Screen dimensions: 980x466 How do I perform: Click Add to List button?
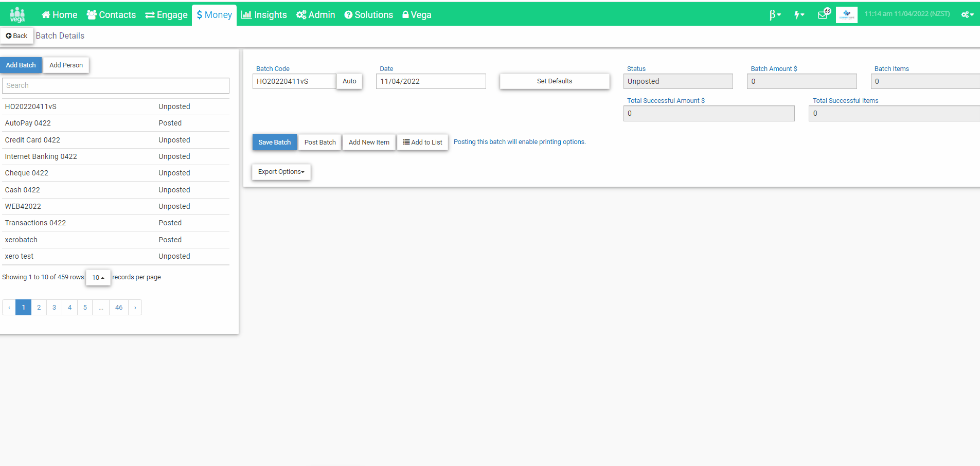422,142
